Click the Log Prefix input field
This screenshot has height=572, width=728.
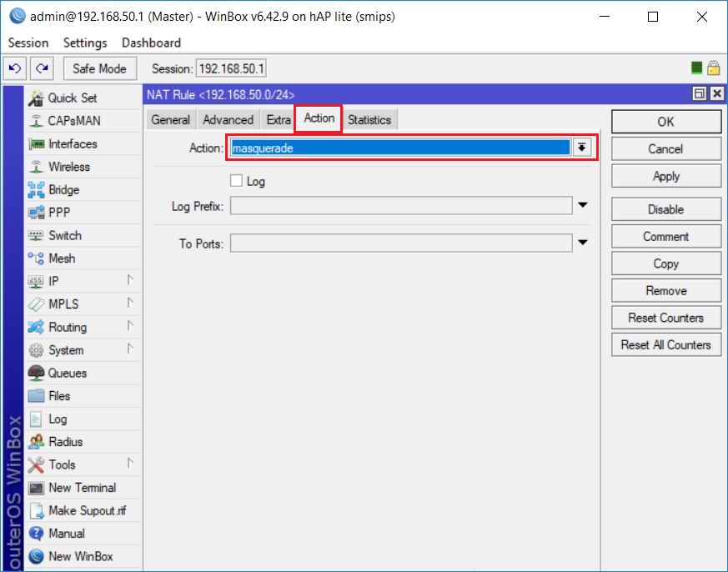[x=401, y=206]
